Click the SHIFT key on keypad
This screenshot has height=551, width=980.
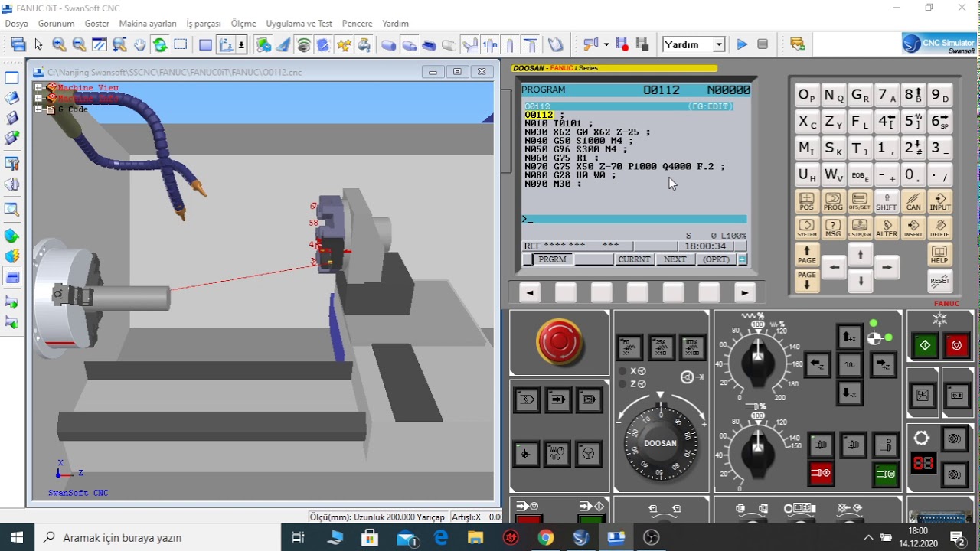click(887, 201)
